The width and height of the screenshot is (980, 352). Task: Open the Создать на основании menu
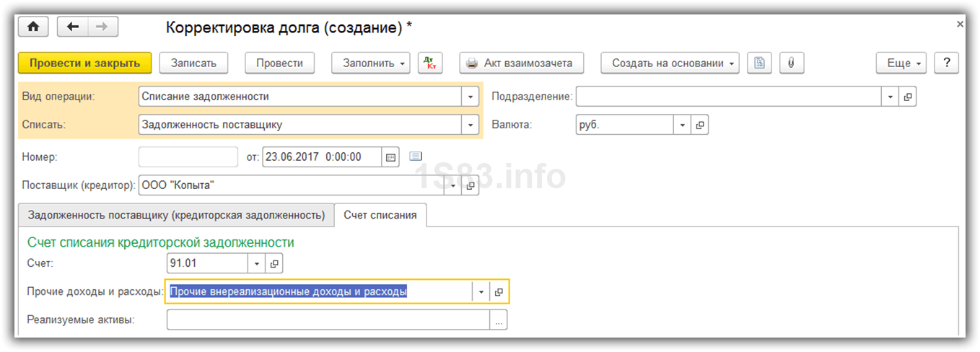pos(670,63)
